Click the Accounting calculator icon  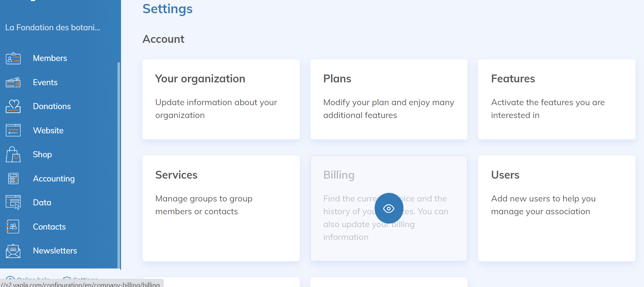[x=13, y=178]
